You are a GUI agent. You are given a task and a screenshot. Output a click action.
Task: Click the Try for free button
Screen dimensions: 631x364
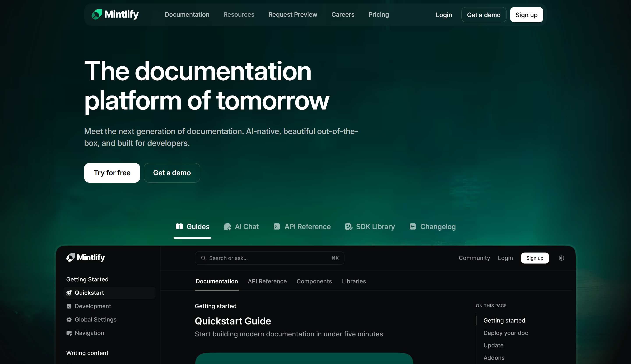[112, 173]
